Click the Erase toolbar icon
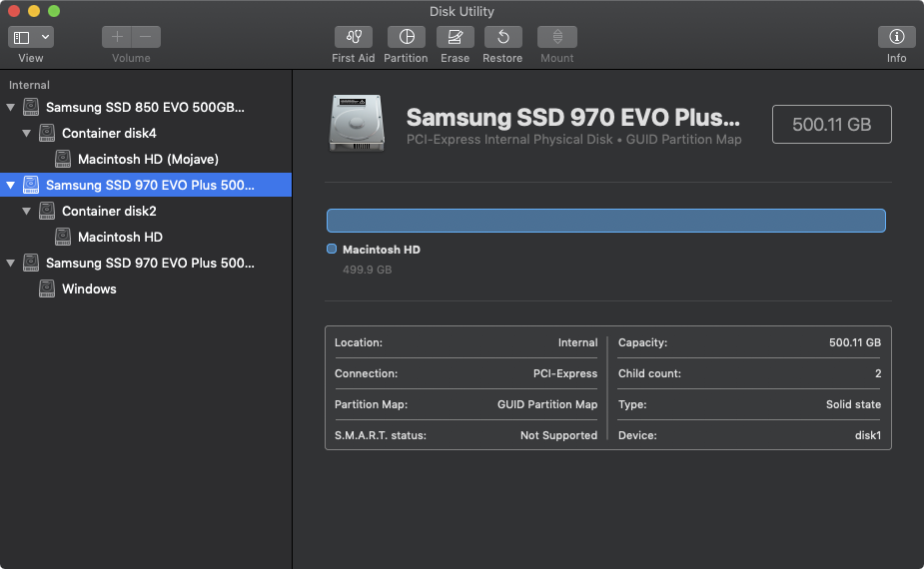The width and height of the screenshot is (924, 569). 455,37
